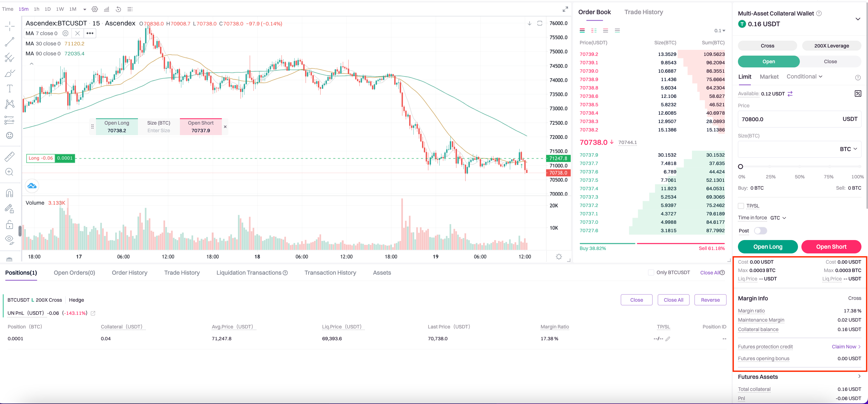Open the calculator icon near Available

coord(858,94)
